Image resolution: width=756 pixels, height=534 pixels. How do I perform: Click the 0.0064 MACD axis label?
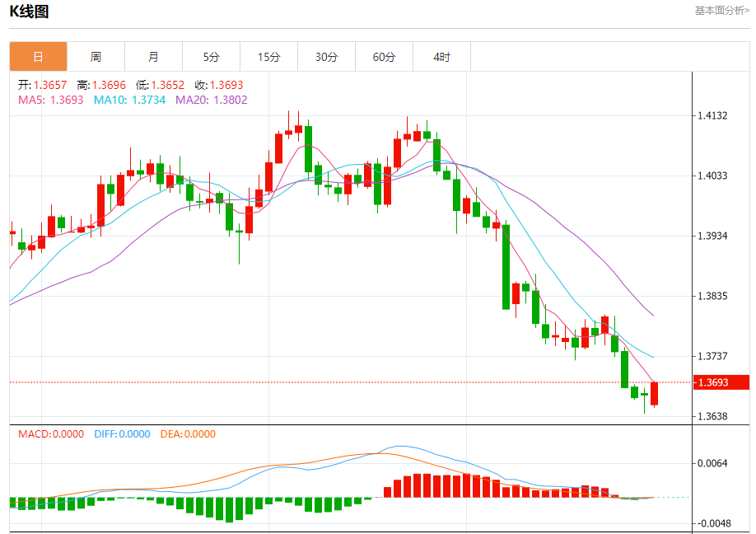(x=712, y=463)
